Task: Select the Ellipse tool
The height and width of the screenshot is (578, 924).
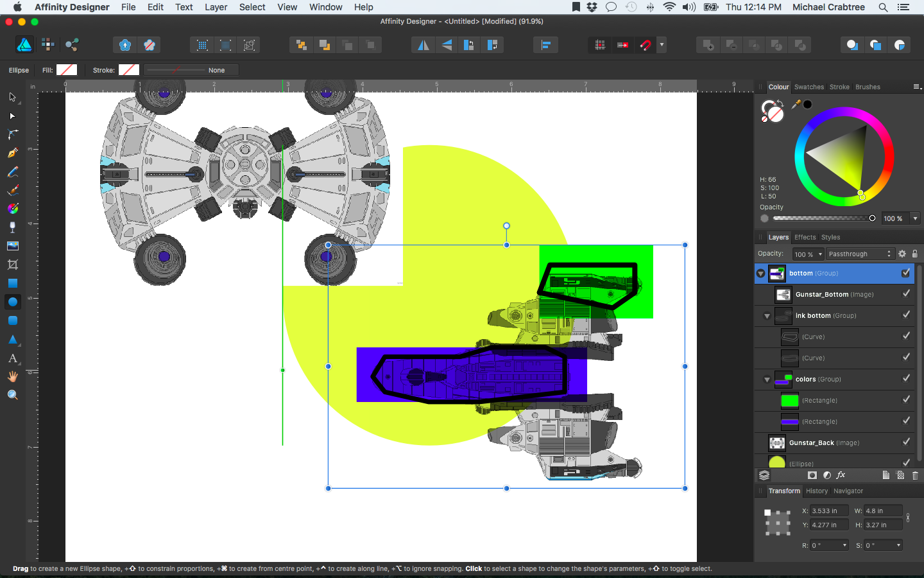Action: click(x=12, y=302)
